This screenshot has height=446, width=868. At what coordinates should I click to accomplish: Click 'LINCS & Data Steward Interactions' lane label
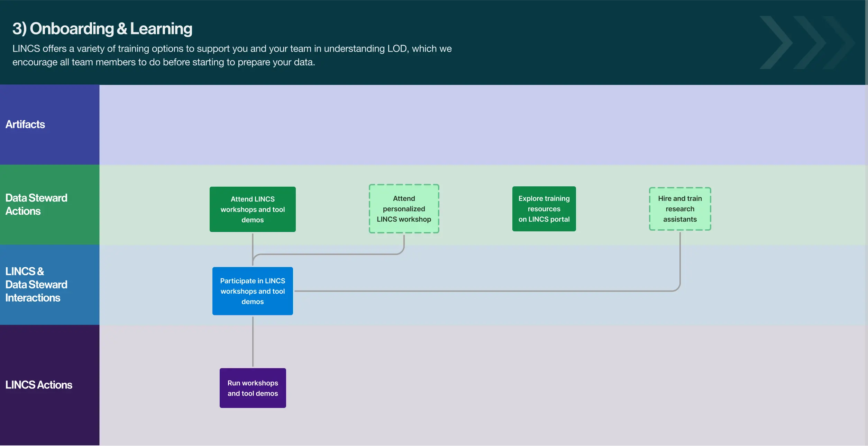pos(36,284)
